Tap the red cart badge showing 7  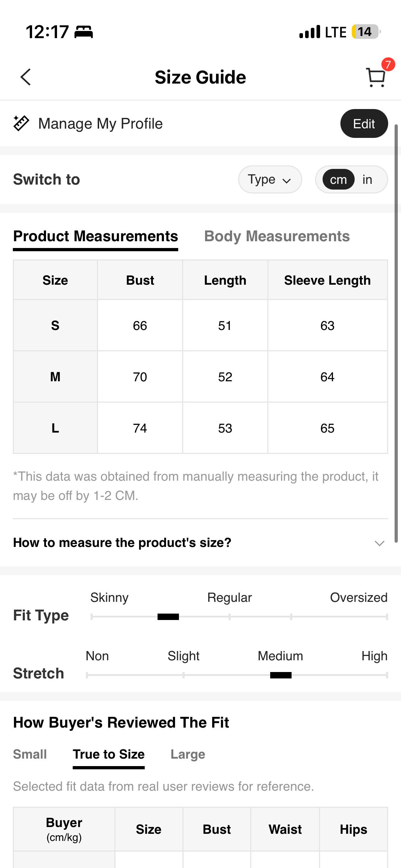[388, 64]
